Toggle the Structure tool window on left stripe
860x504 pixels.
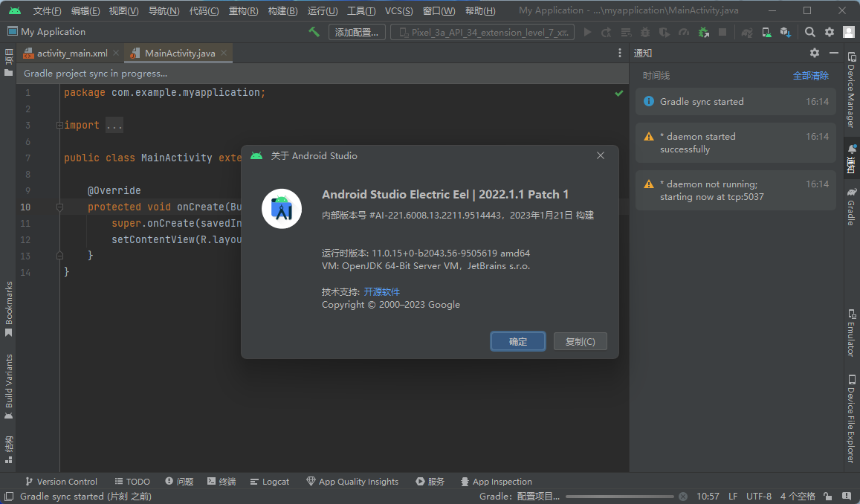8,450
